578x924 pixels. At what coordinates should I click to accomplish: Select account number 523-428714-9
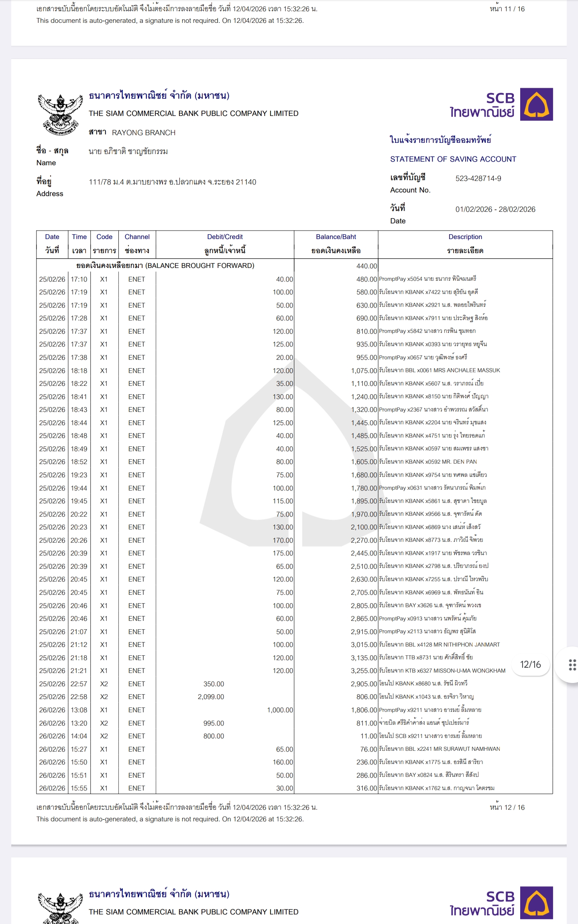coord(478,178)
